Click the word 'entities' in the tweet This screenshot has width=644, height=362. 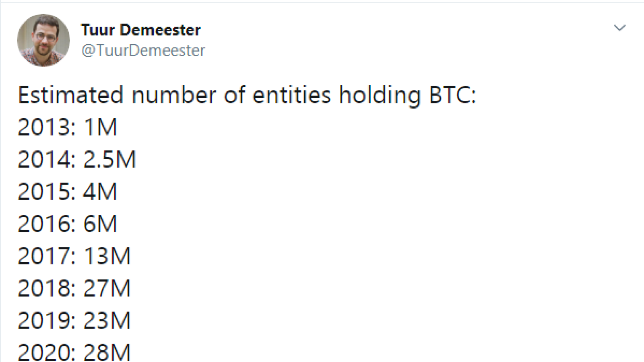[x=292, y=95]
